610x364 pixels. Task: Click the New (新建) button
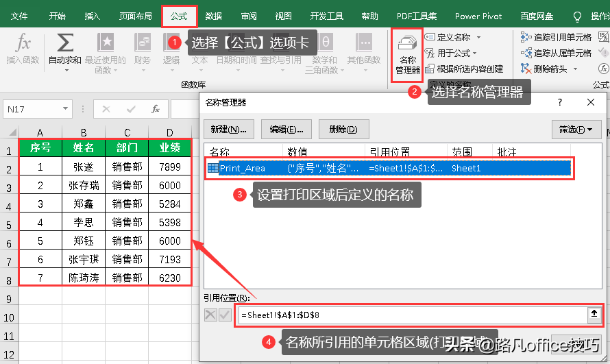pyautogui.click(x=229, y=129)
